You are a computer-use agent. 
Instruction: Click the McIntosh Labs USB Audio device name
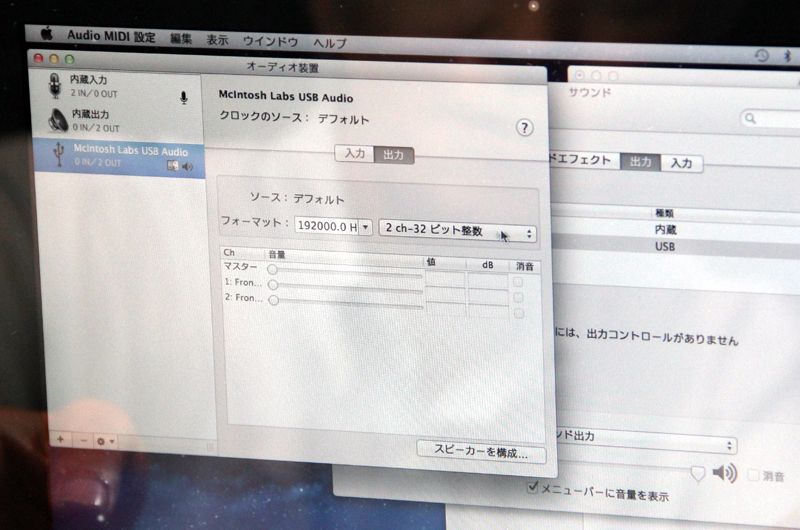[130, 150]
